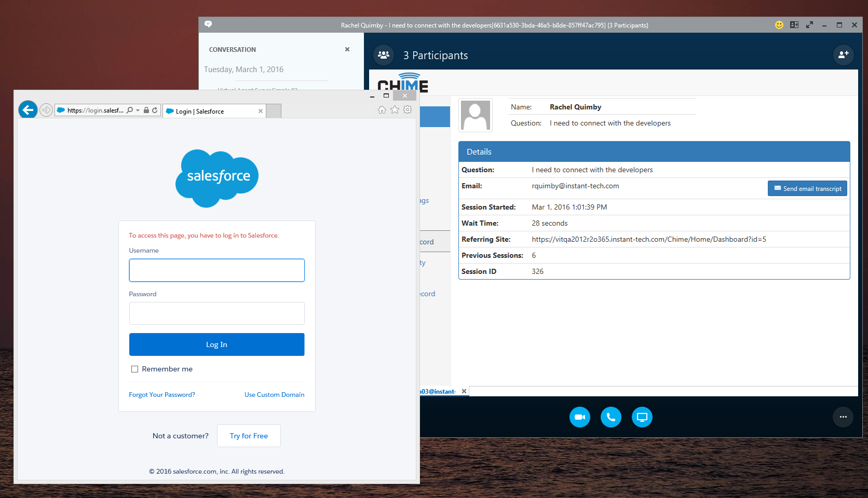This screenshot has height=498, width=868.
Task: Open Forgot Your Password link
Action: tap(162, 395)
